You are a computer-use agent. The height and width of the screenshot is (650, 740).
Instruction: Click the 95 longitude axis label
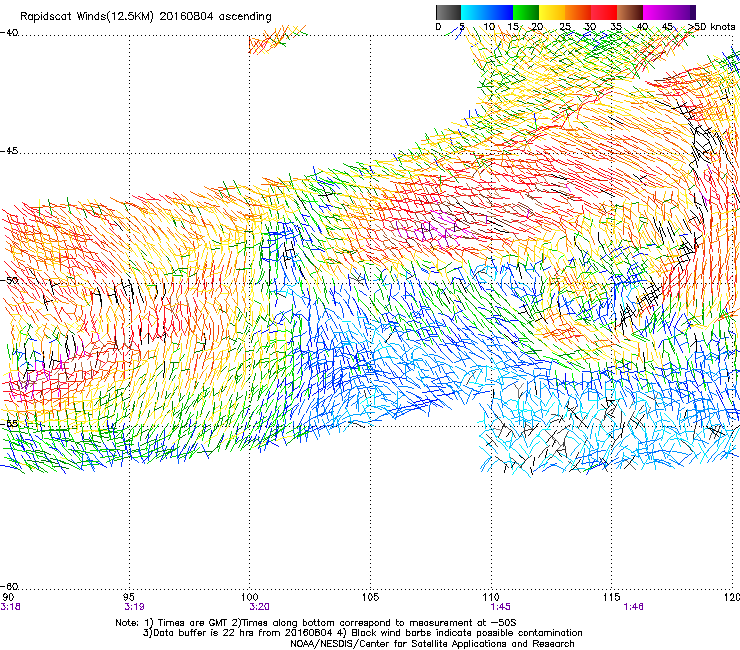point(128,597)
